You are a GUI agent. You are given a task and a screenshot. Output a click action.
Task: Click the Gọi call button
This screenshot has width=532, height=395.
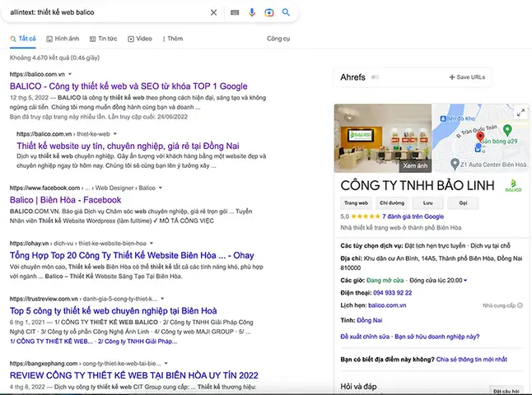click(463, 203)
